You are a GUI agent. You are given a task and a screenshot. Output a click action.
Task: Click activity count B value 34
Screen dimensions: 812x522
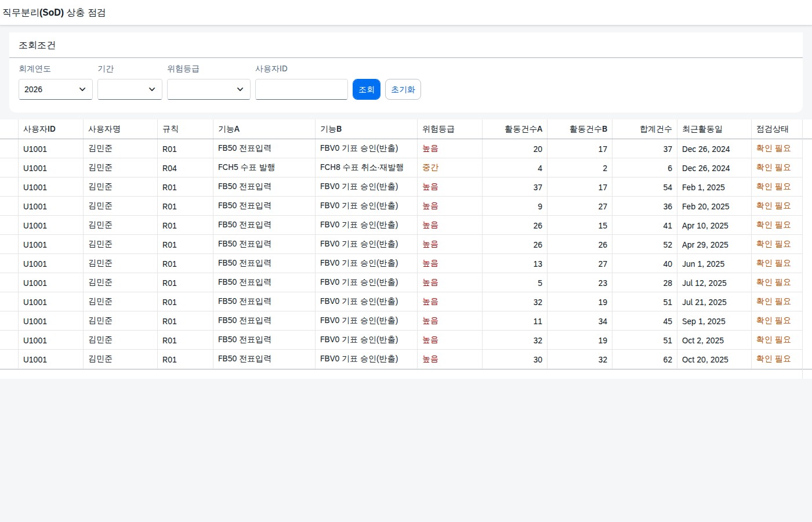coord(580,321)
